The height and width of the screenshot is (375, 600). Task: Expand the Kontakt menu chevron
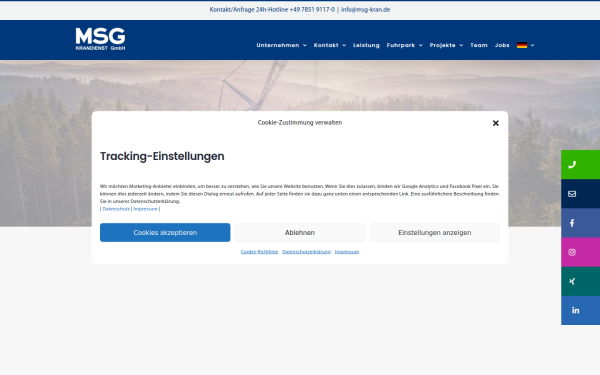(344, 45)
